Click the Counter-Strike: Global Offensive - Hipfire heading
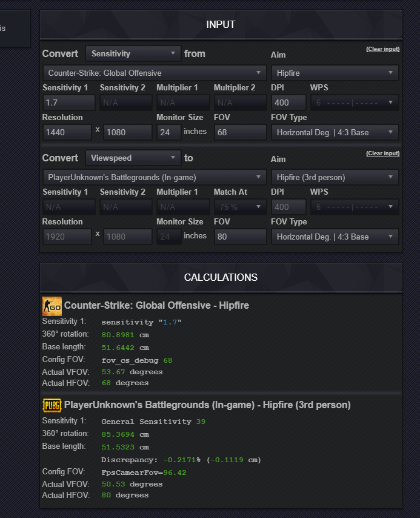This screenshot has width=420, height=518. 156,306
